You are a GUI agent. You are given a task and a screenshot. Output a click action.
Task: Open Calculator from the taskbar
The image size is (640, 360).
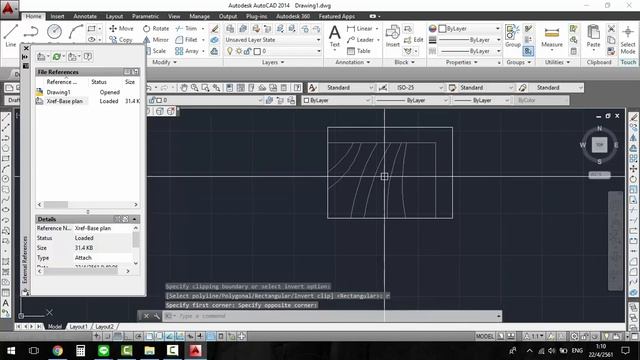tap(80, 351)
